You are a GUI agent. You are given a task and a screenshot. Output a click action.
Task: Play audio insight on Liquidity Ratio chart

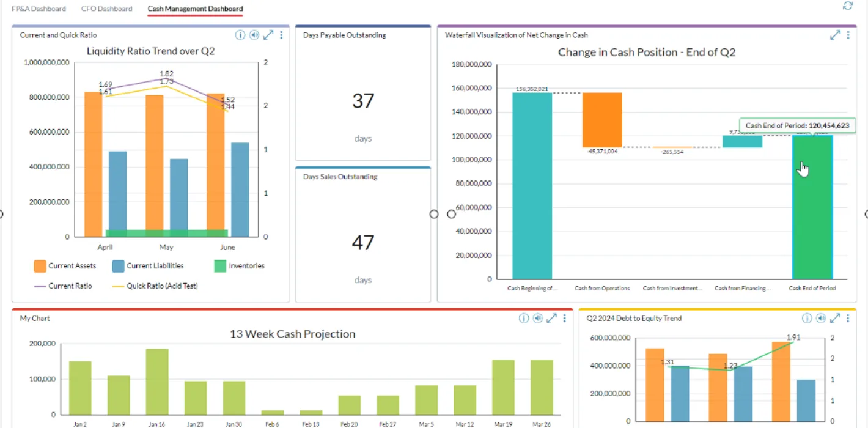[x=254, y=35]
